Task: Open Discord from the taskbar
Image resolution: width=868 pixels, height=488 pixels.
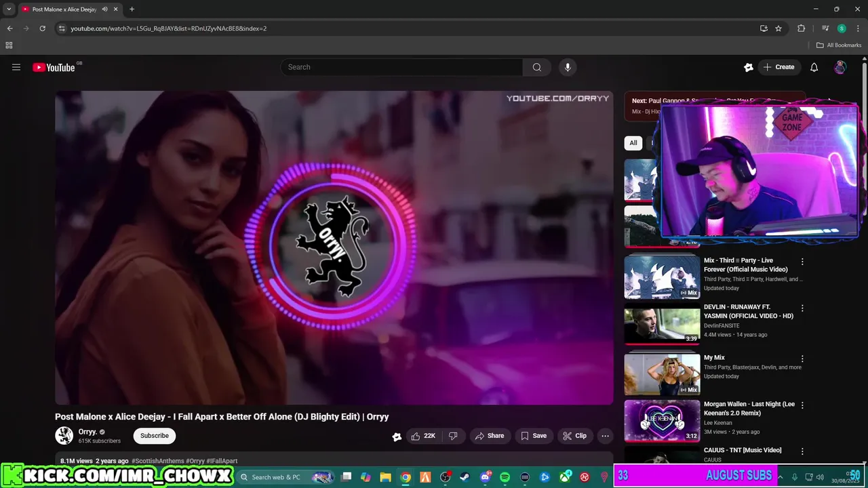Action: [x=485, y=477]
